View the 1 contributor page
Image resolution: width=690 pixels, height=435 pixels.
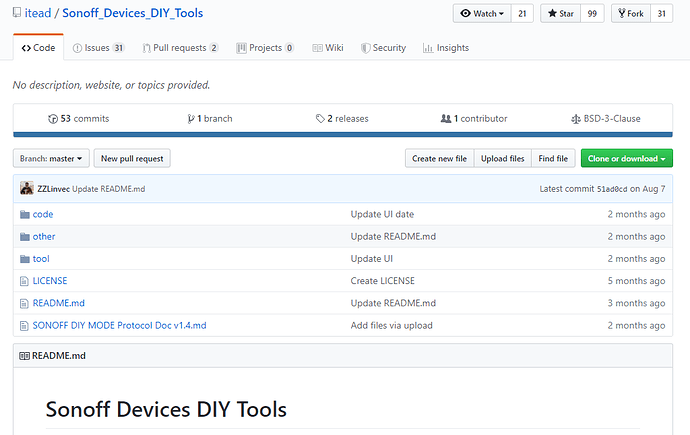tap(474, 118)
